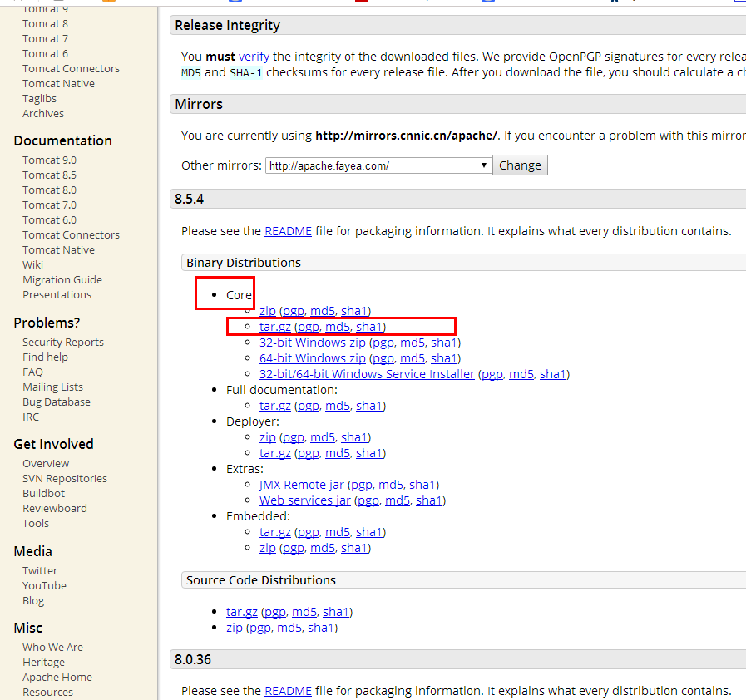
Task: Open the pgp signature for Core tar.gz
Action: pos(309,327)
